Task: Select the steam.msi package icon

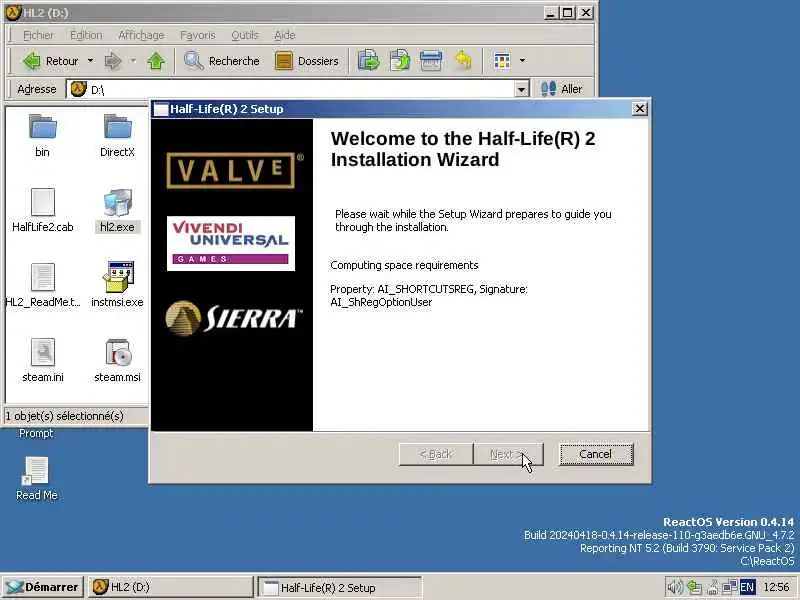Action: (x=118, y=353)
